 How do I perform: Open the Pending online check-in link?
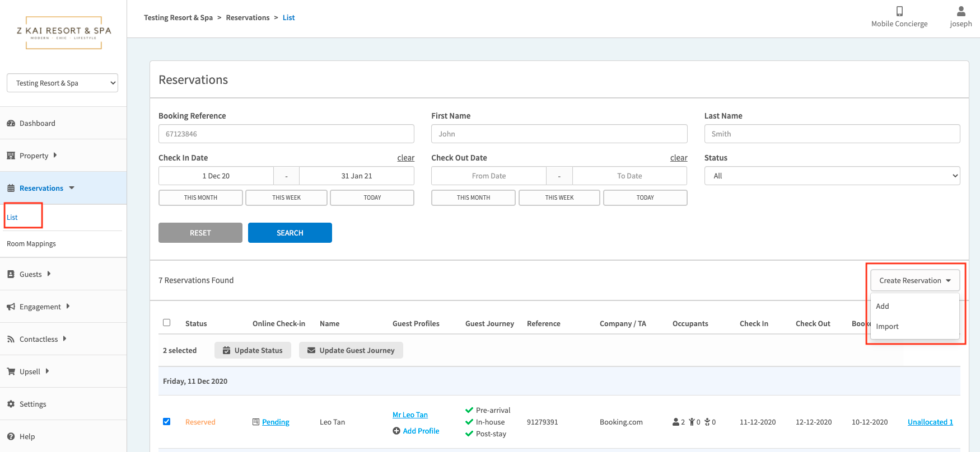[x=276, y=422]
